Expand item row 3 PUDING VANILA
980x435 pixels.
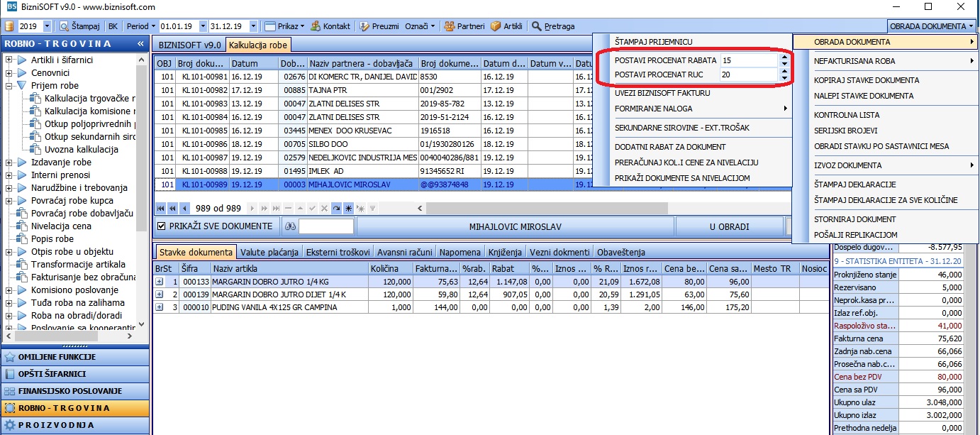pyautogui.click(x=160, y=307)
